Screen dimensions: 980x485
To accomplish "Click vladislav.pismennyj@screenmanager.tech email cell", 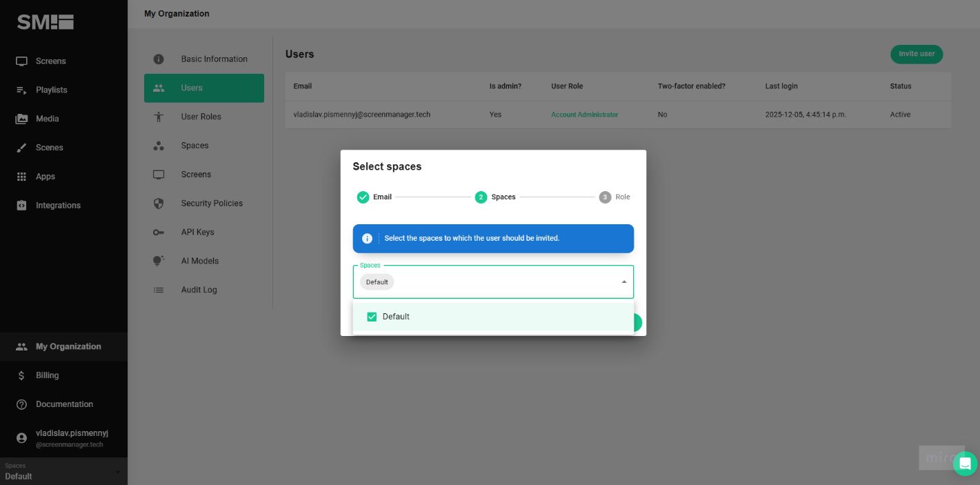I will point(362,115).
